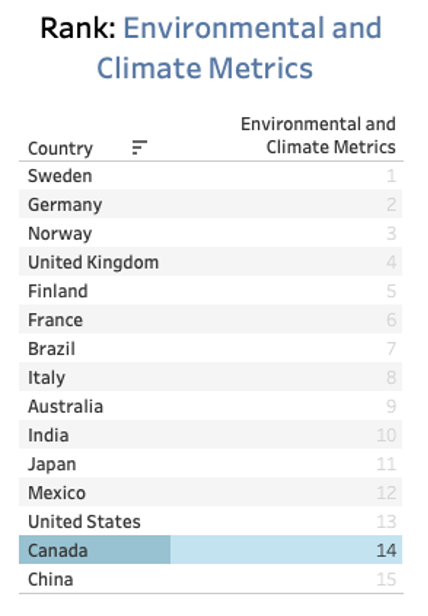Image resolution: width=428 pixels, height=616 pixels.
Task: Select France in the ranking list
Action: 55,320
